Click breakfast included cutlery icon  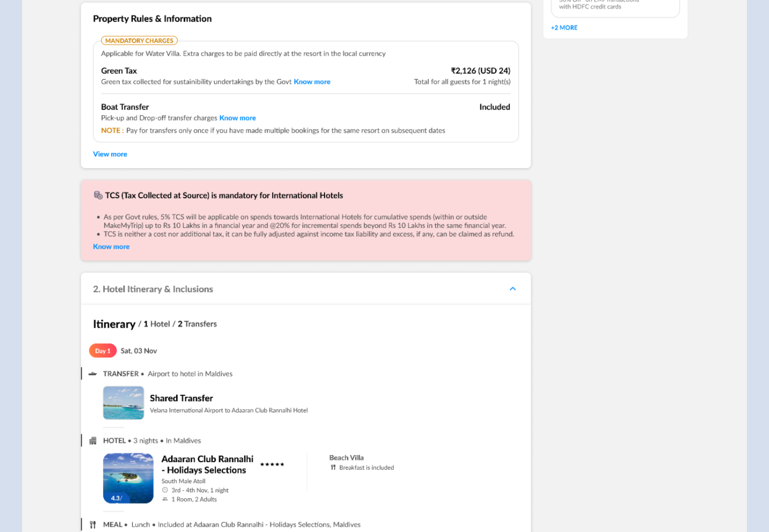click(x=333, y=468)
